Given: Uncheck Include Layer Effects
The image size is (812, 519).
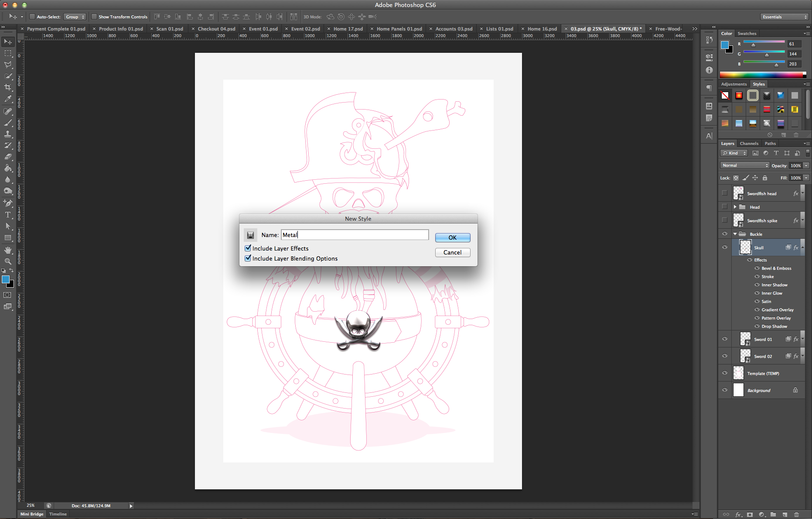Looking at the screenshot, I should (248, 248).
